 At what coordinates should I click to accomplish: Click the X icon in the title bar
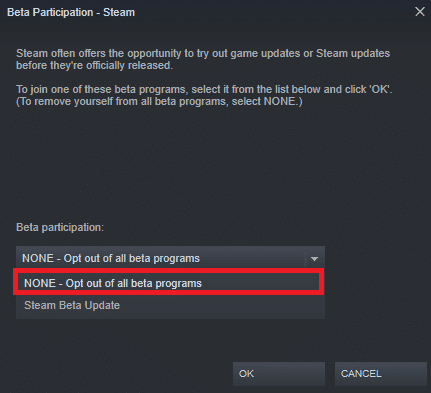(x=420, y=12)
